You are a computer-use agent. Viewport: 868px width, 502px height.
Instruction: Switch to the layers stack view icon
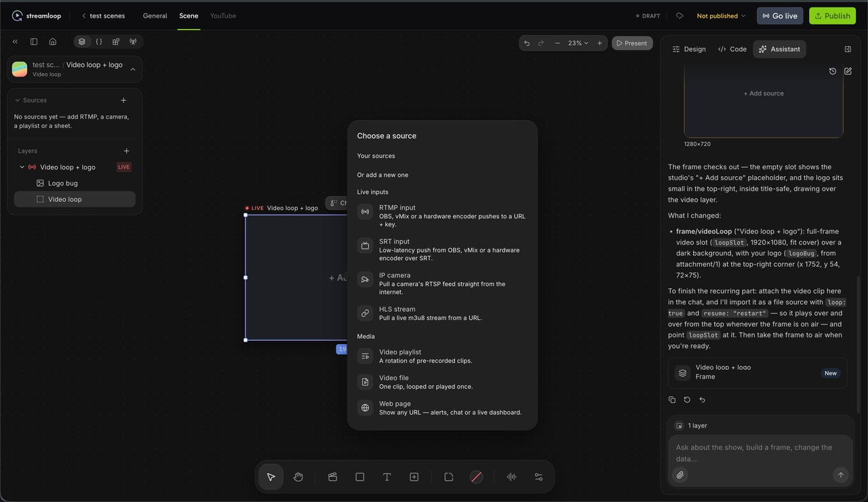point(82,42)
